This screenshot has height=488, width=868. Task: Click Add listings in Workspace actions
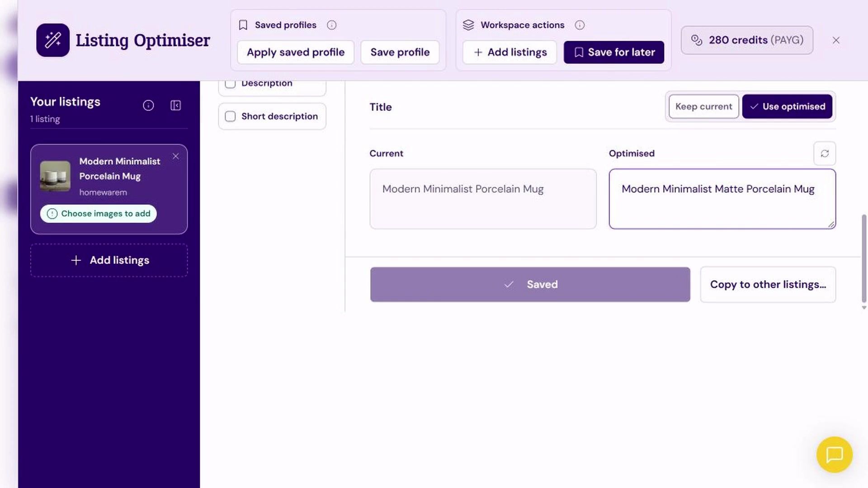pyautogui.click(x=509, y=52)
